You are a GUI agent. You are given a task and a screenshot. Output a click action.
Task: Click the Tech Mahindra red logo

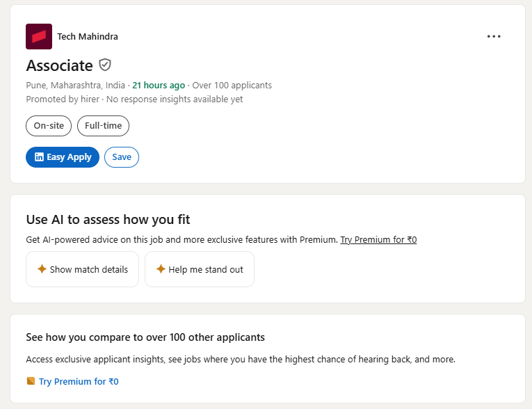(38, 37)
